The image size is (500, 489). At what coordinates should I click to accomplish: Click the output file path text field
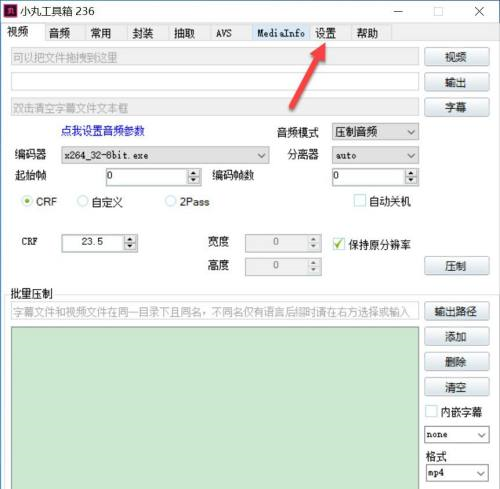tap(215, 81)
